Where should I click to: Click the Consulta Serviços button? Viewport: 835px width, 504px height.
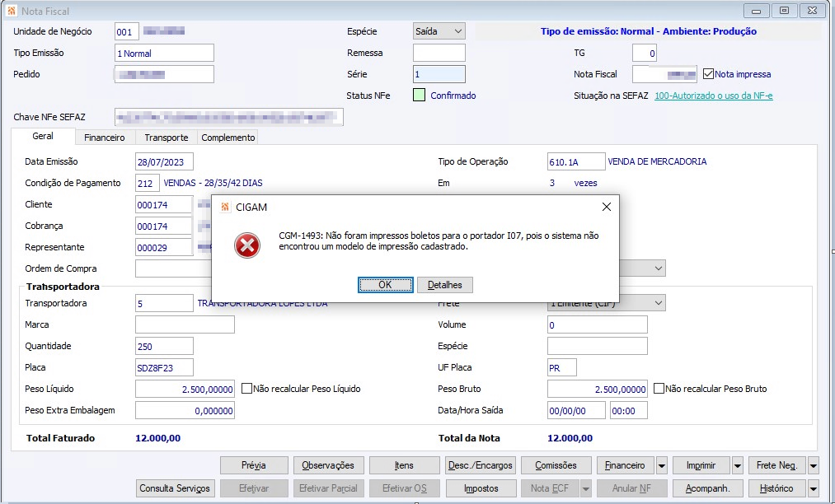click(175, 488)
